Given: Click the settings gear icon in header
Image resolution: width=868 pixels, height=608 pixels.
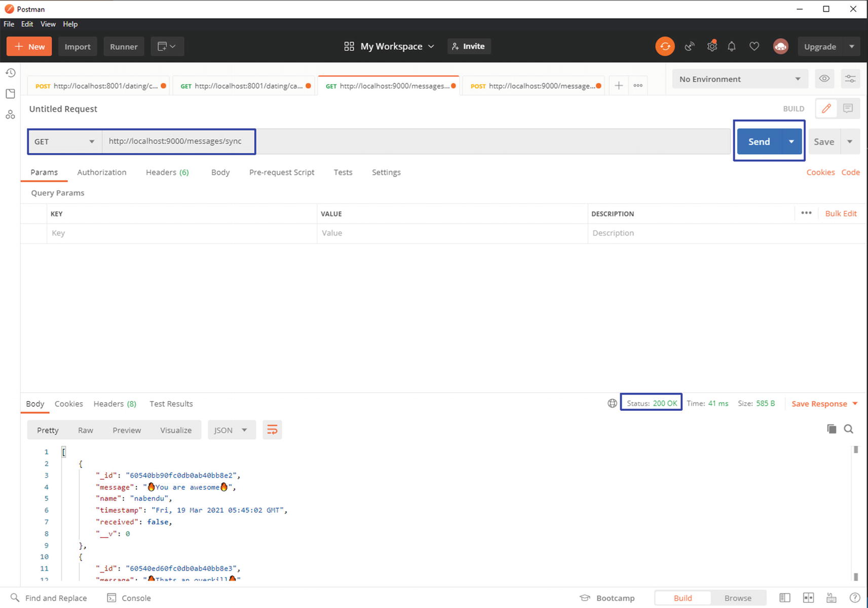Looking at the screenshot, I should point(712,46).
